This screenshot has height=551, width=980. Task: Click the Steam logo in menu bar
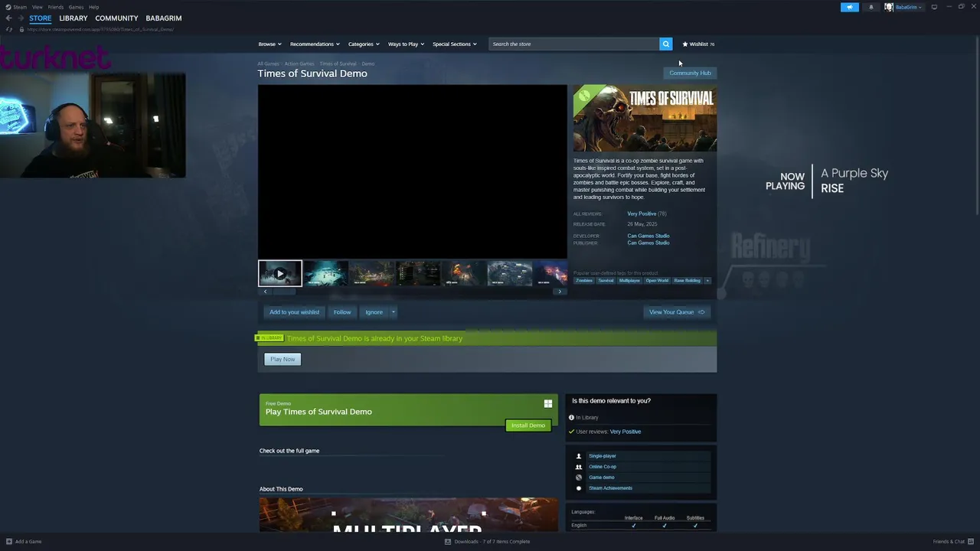coord(8,7)
